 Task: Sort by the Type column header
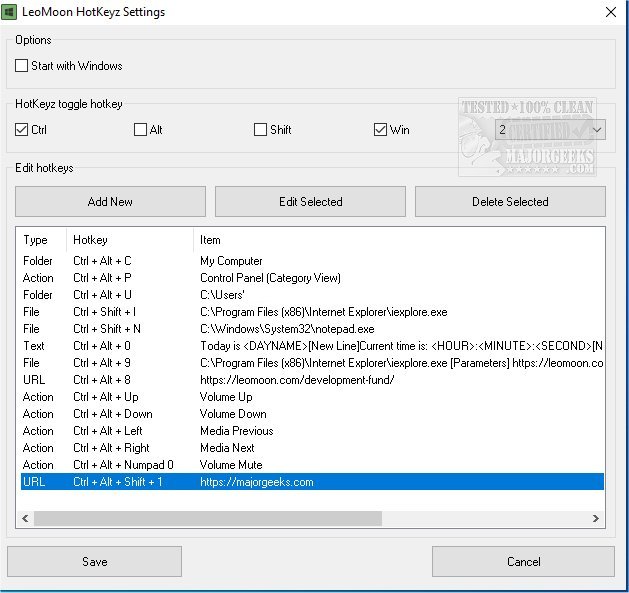pos(42,240)
